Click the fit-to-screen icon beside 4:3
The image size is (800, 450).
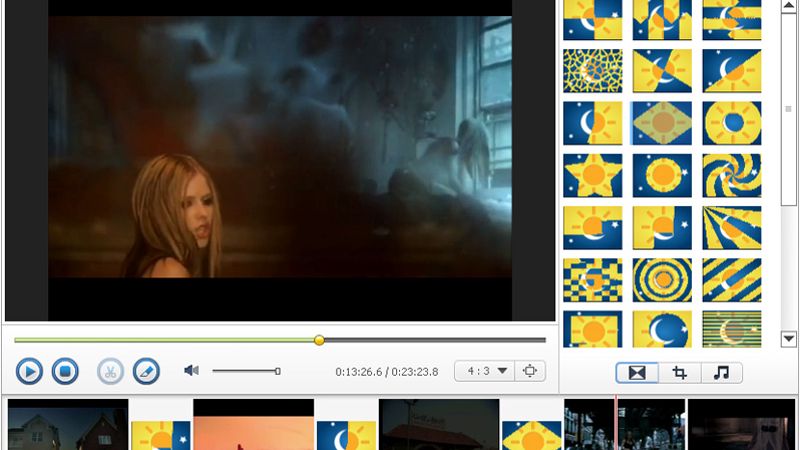click(x=530, y=371)
